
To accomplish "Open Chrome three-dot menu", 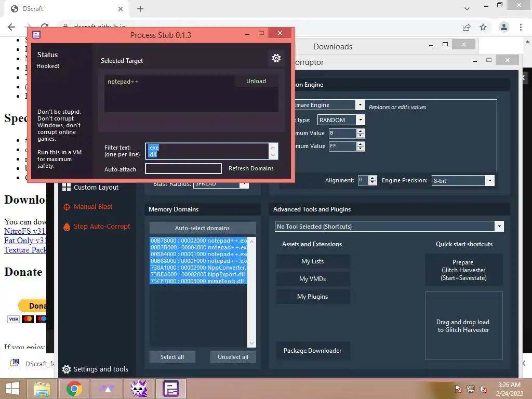I will (521, 27).
